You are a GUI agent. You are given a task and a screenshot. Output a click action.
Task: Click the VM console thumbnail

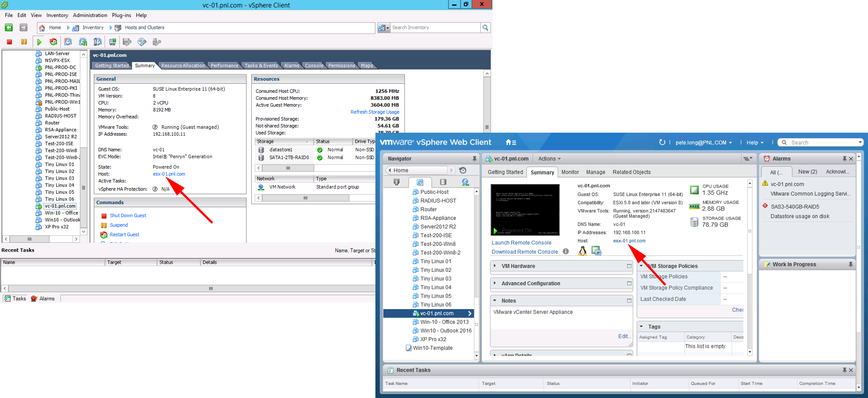pos(525,210)
